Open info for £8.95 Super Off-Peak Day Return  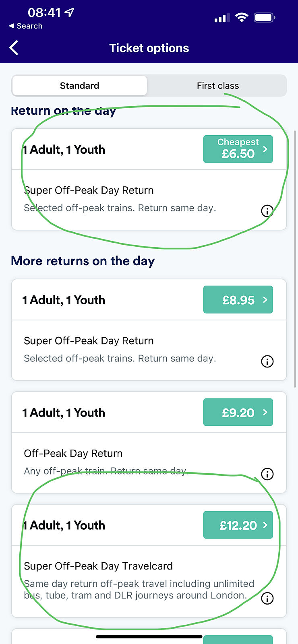click(267, 361)
